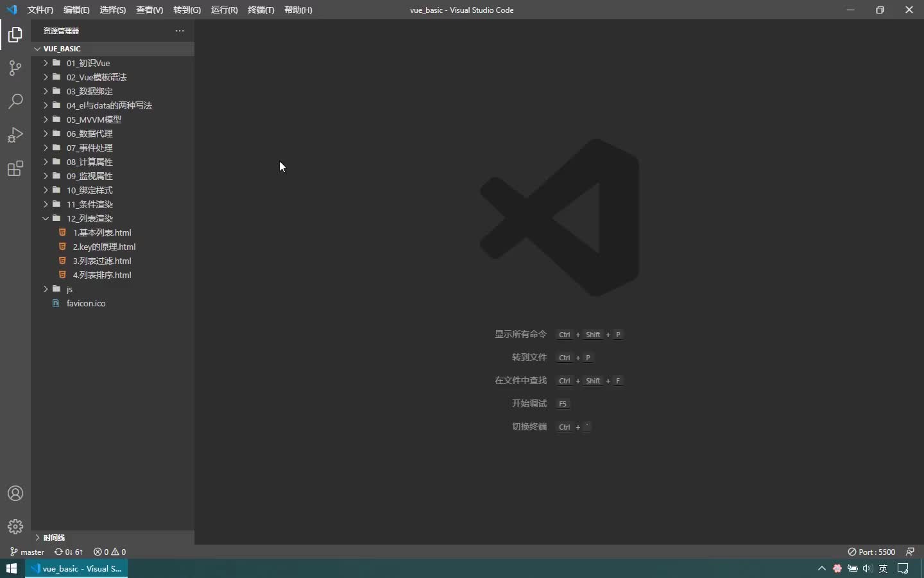Open the file 1.基本列表.html
Viewport: 924px width, 578px height.
pyautogui.click(x=112, y=232)
